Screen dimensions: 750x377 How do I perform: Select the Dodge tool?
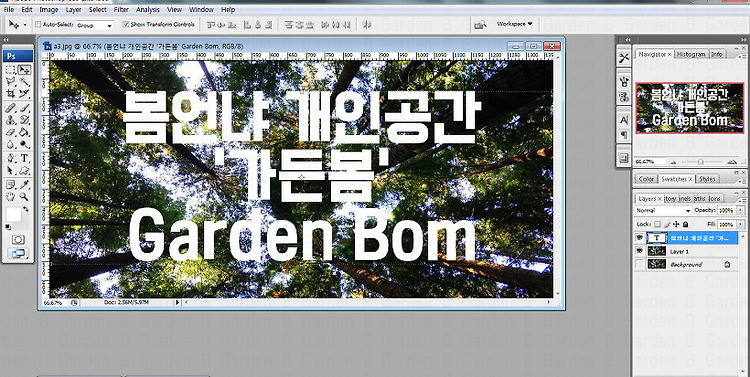[x=24, y=144]
